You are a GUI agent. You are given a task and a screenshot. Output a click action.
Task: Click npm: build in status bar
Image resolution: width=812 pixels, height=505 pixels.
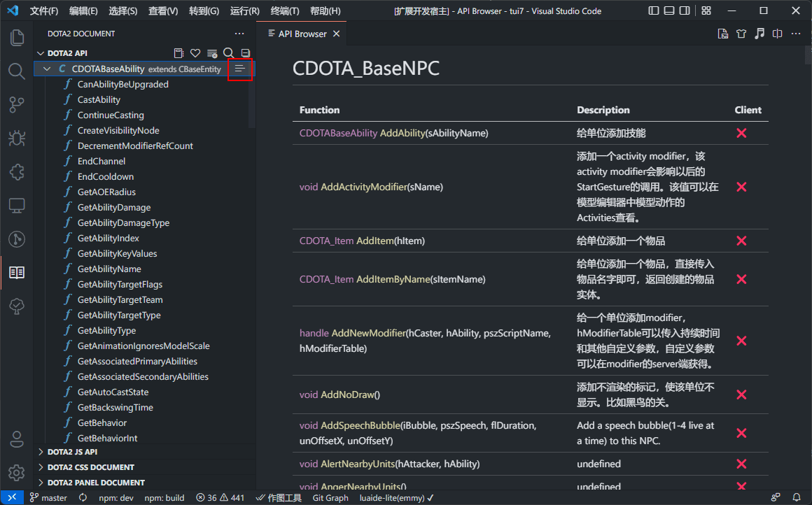[x=164, y=498]
